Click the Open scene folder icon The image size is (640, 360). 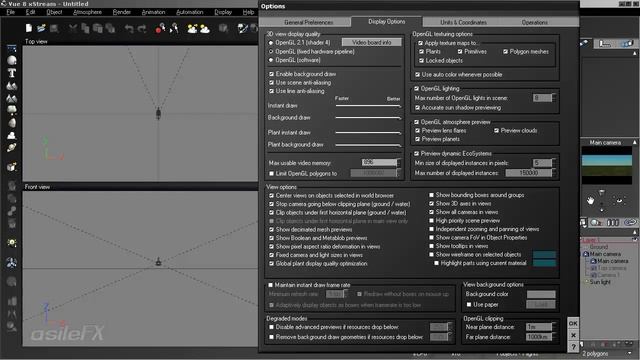[41, 28]
